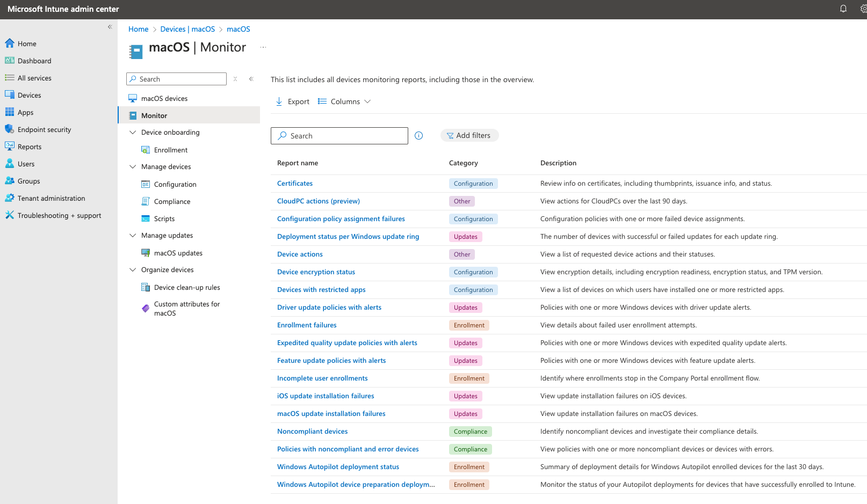This screenshot has height=504, width=867.
Task: Clear the resource menu search with X
Action: [x=235, y=79]
